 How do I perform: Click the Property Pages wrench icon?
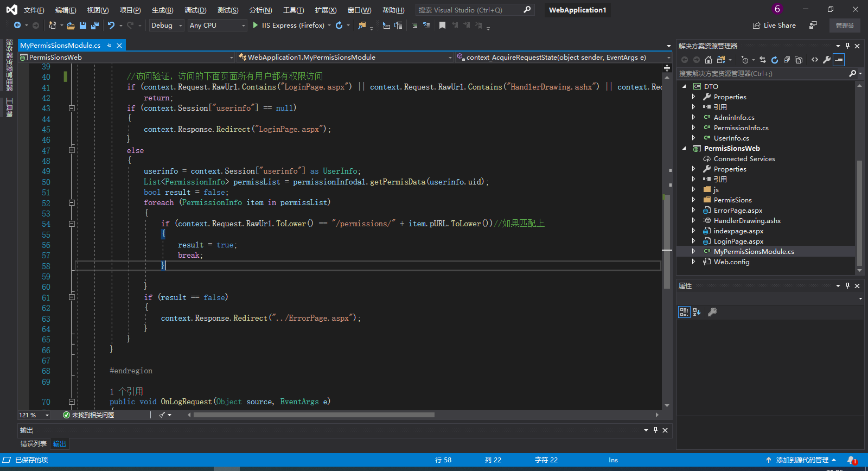pyautogui.click(x=712, y=312)
